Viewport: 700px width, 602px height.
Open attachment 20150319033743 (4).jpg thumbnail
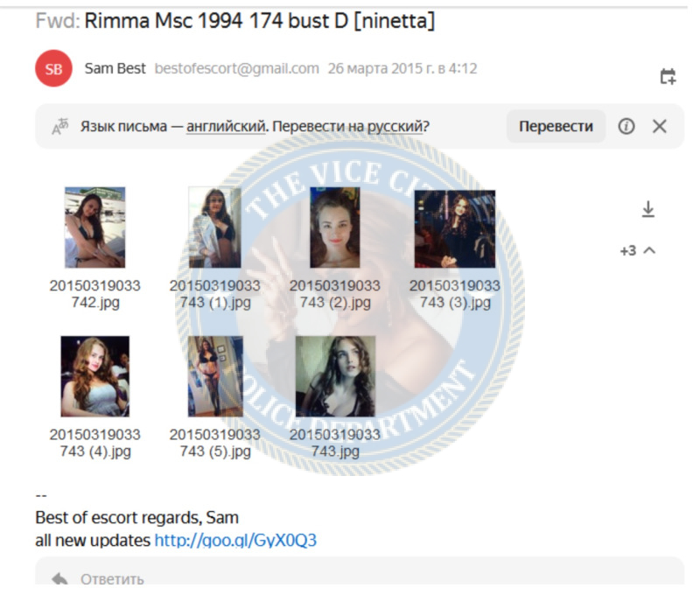click(95, 376)
